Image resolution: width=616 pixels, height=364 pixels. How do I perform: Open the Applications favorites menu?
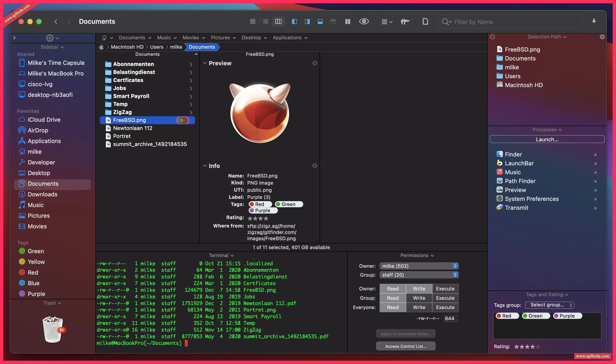tap(290, 38)
